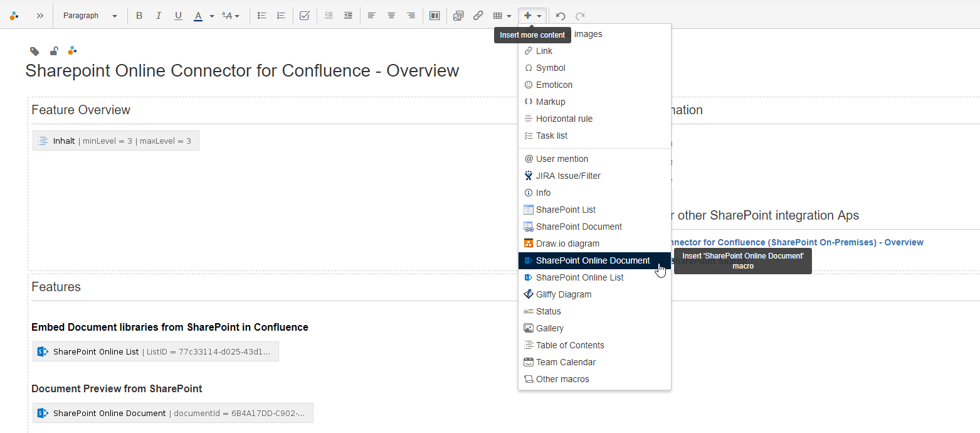Viewport: 980px width, 433px height.
Task: Toggle italic text formatting
Action: 159,16
